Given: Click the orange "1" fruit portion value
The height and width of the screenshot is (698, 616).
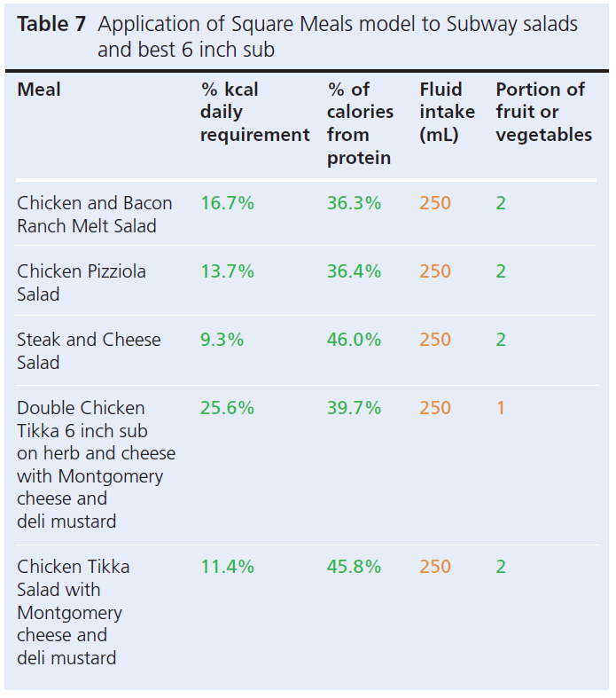Looking at the screenshot, I should point(501,408).
